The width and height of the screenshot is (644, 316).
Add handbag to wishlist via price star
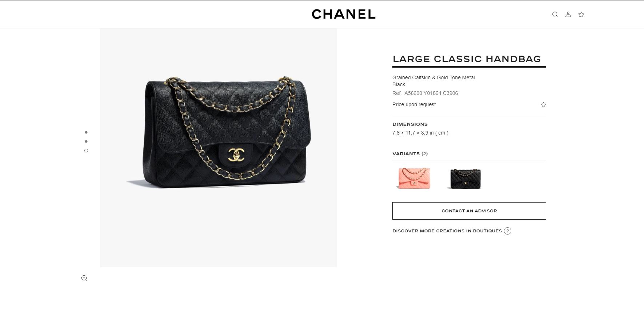tap(543, 105)
